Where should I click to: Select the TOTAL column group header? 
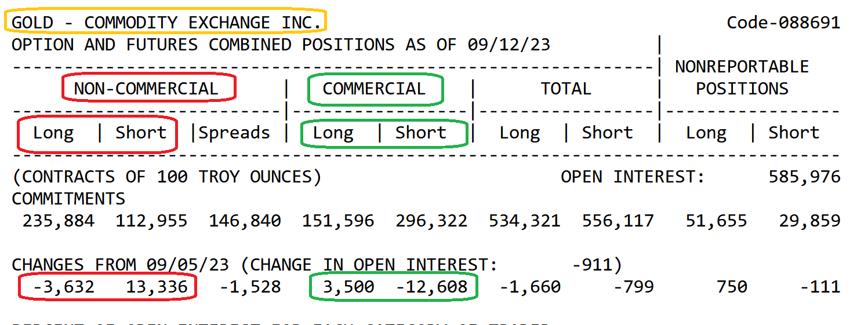[x=565, y=89]
